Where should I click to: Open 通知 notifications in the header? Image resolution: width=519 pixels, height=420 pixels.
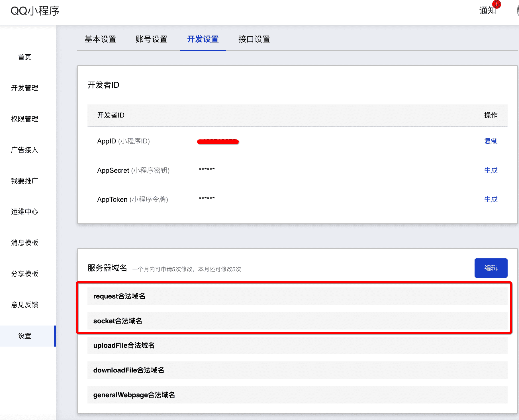[487, 11]
